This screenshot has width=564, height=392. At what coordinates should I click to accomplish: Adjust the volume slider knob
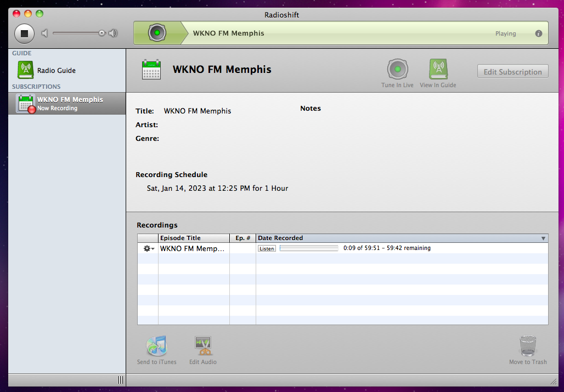pyautogui.click(x=102, y=33)
